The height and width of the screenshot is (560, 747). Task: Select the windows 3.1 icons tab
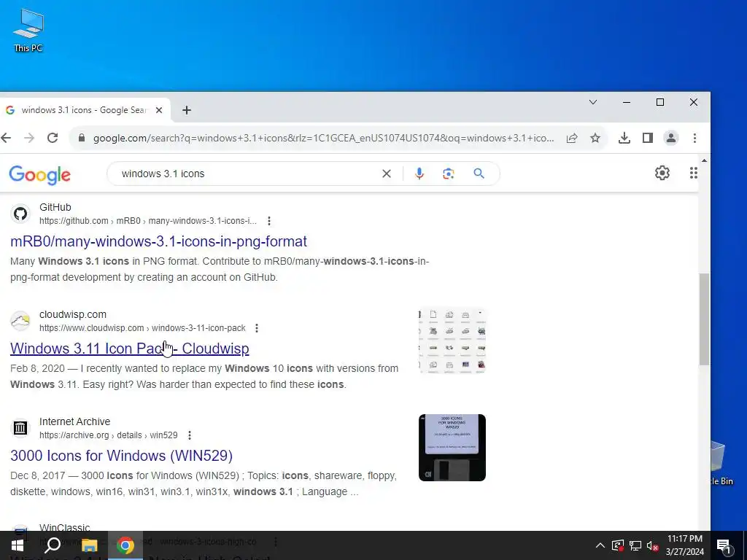[x=85, y=110]
